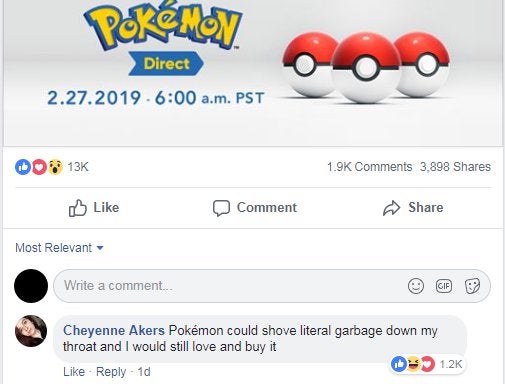Click the thumbs-up Like button on the post
The image size is (505, 384).
(x=94, y=208)
